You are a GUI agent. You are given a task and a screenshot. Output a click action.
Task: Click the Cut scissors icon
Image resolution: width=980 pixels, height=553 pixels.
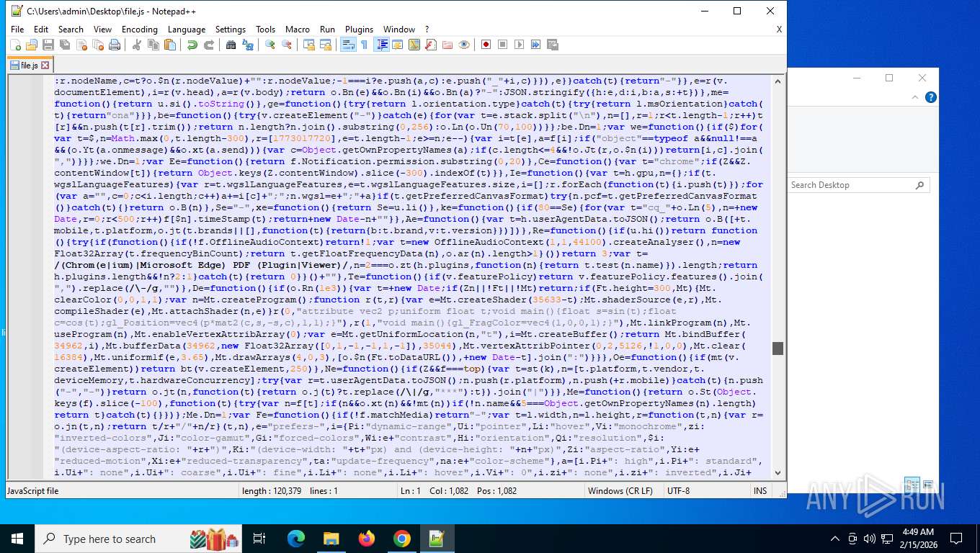(x=137, y=45)
